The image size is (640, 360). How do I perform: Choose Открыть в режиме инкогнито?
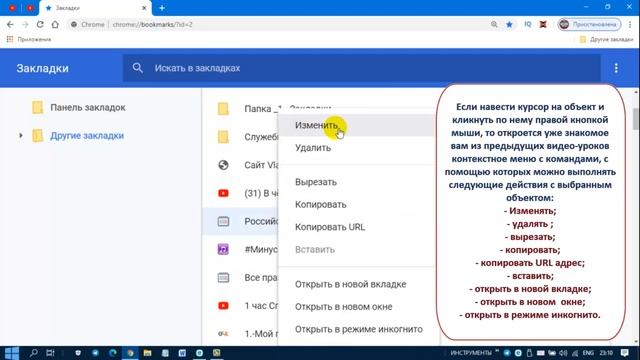pos(356,329)
